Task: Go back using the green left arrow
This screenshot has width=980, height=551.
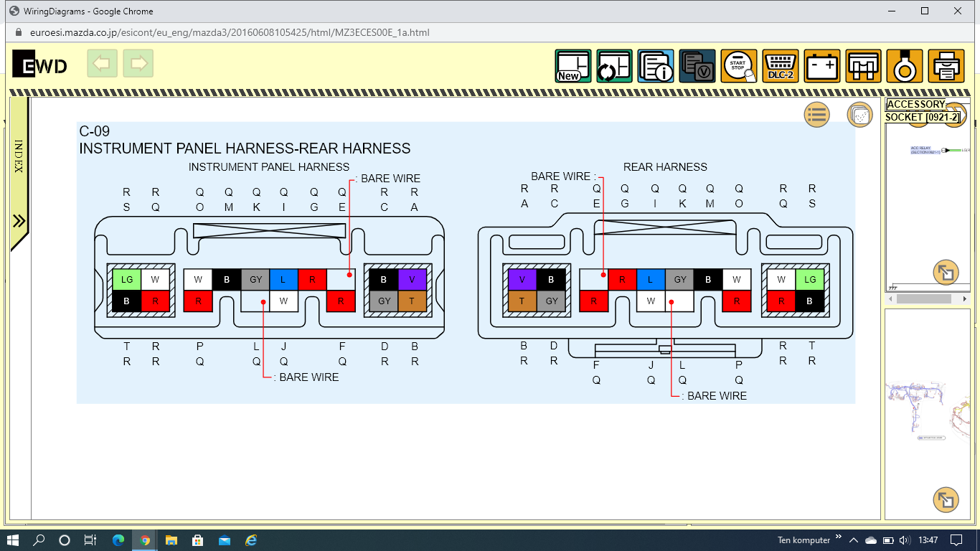Action: pyautogui.click(x=102, y=64)
